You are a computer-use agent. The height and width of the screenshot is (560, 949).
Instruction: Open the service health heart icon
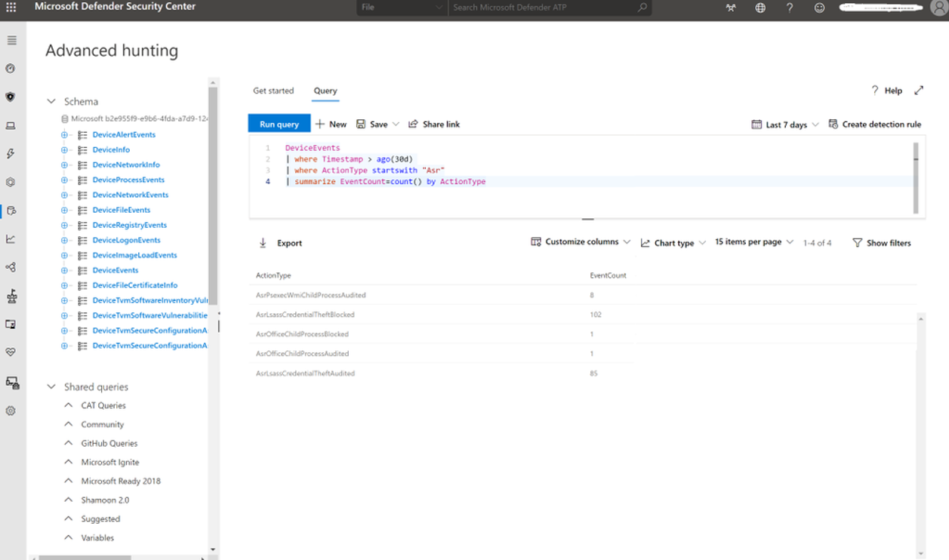[x=11, y=352]
